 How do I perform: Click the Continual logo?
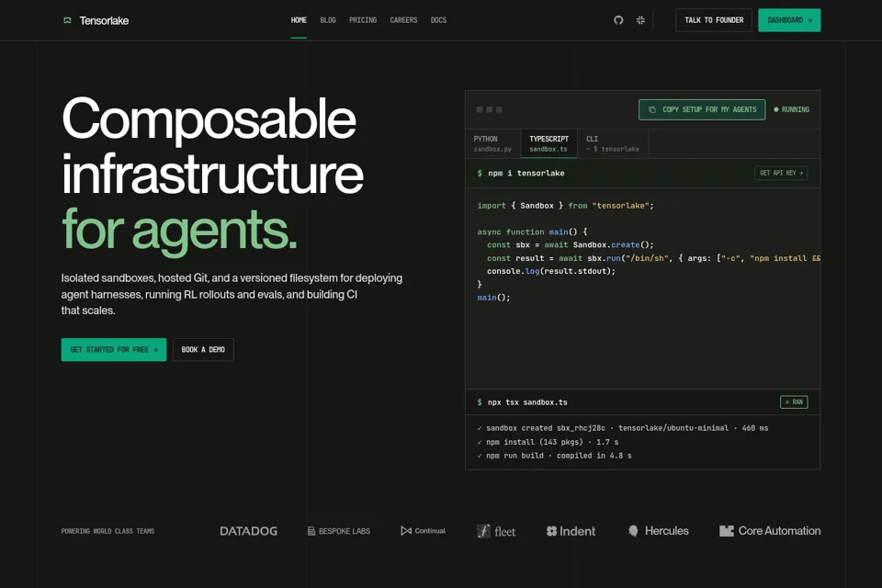423,531
